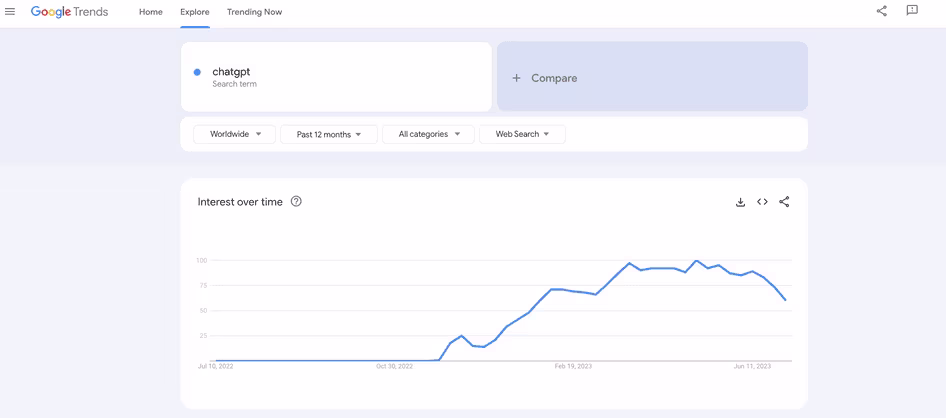Screen dimensions: 946x418
Task: Show help for Interest over time
Action: [296, 201]
